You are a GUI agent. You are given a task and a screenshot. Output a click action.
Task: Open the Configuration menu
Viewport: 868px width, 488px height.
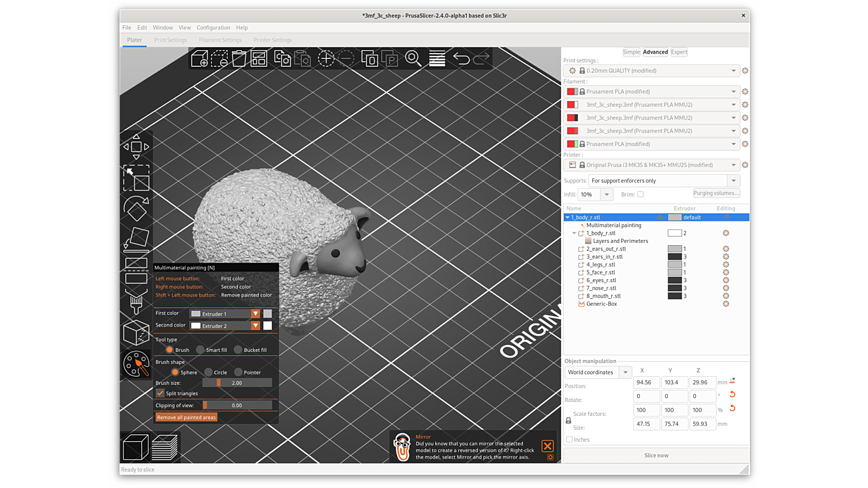(213, 28)
